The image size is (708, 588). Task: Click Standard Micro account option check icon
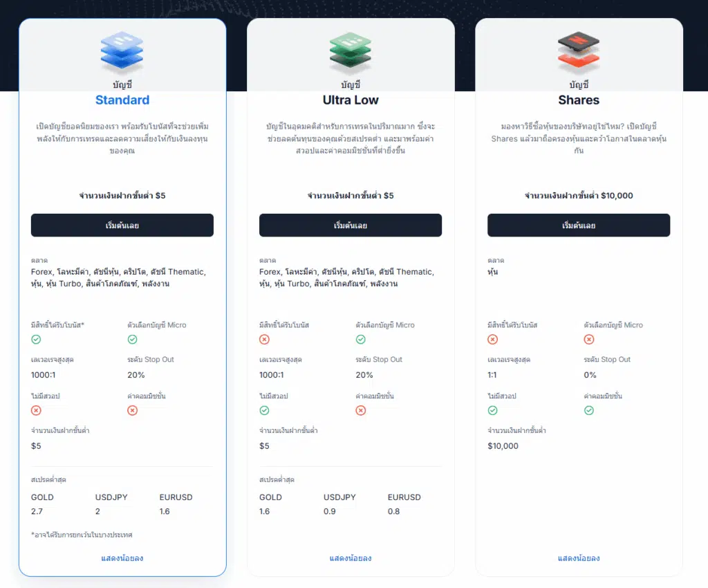[x=132, y=339]
